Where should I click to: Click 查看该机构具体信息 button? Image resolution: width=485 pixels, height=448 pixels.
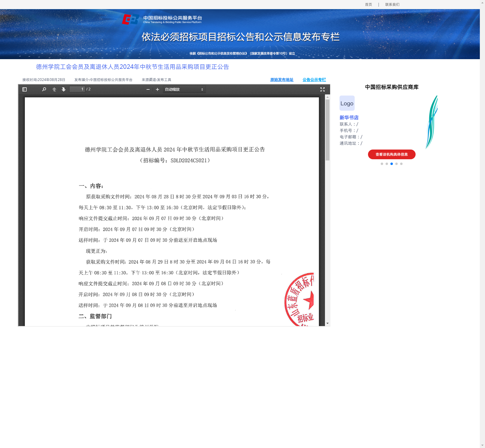pyautogui.click(x=392, y=154)
